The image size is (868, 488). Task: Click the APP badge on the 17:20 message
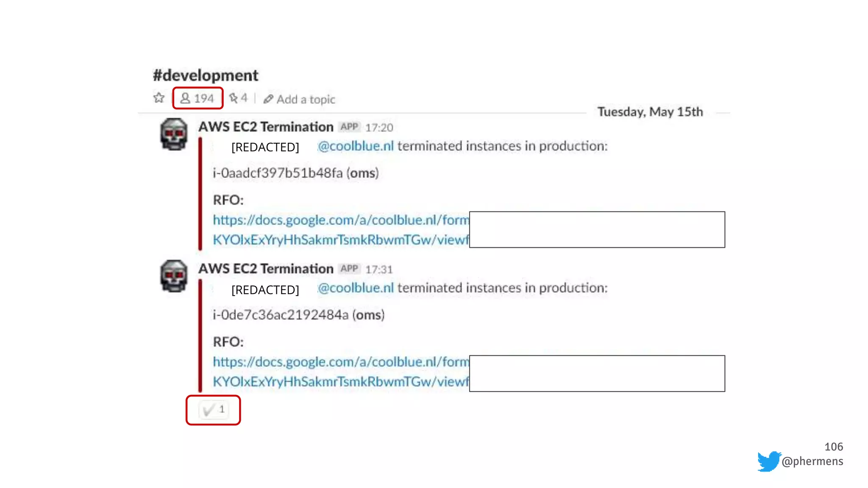(x=349, y=127)
